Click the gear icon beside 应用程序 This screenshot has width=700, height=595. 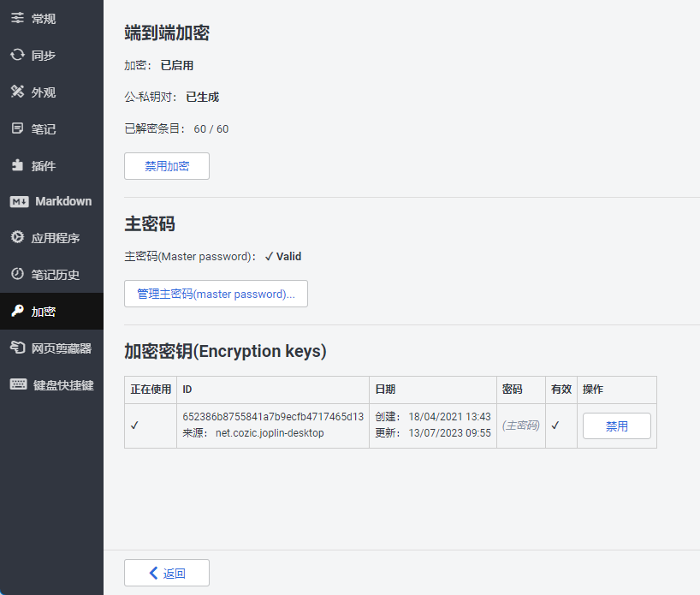[x=17, y=237]
